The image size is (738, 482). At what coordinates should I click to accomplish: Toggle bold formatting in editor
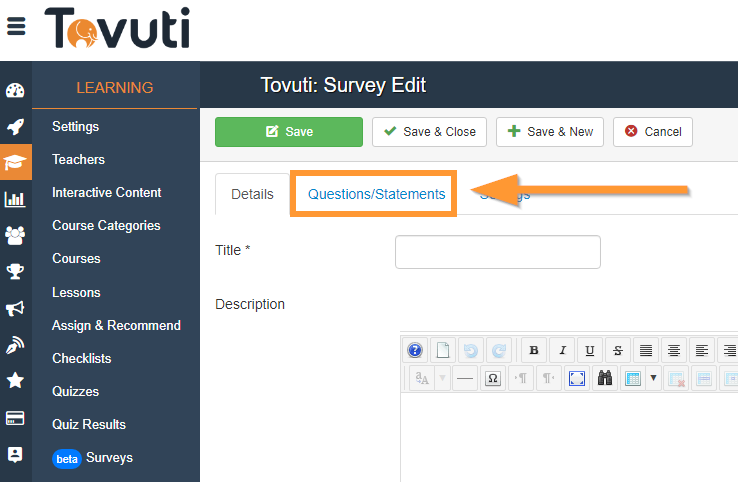point(534,350)
